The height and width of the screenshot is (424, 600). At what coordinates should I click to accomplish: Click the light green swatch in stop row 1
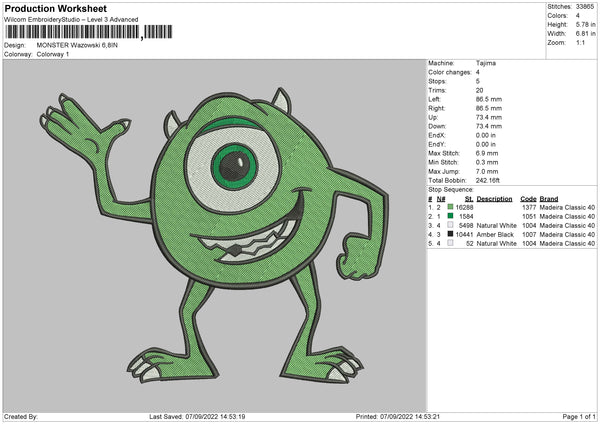click(x=450, y=207)
